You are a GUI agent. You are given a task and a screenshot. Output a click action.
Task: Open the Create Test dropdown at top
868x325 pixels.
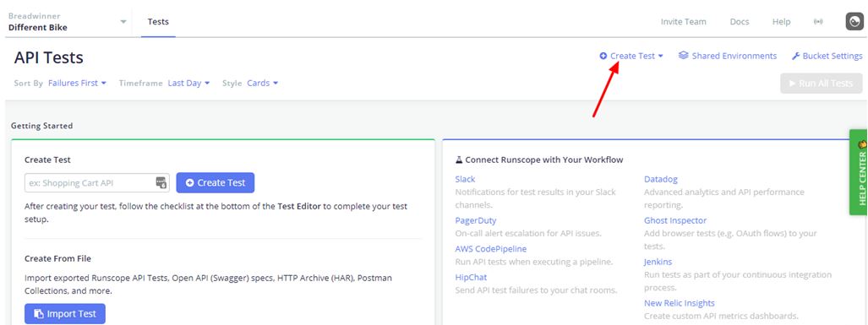(x=631, y=56)
